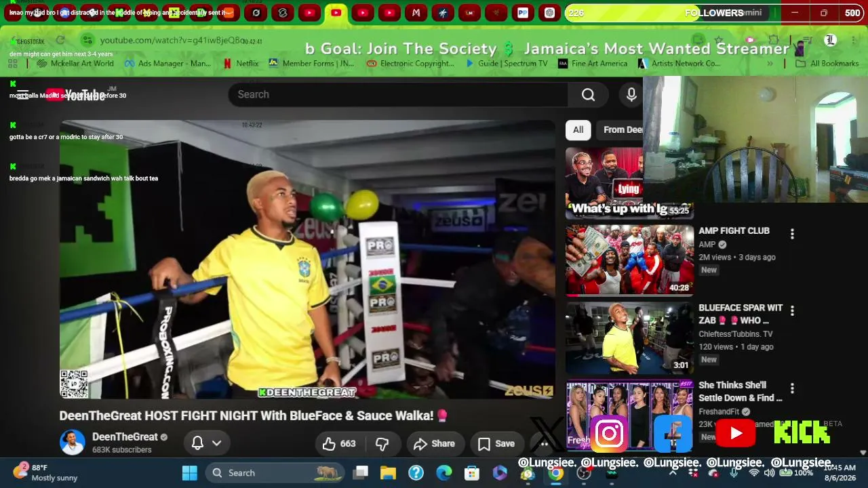
Task: Open the weather widget showing 88°F
Action: pyautogui.click(x=45, y=472)
